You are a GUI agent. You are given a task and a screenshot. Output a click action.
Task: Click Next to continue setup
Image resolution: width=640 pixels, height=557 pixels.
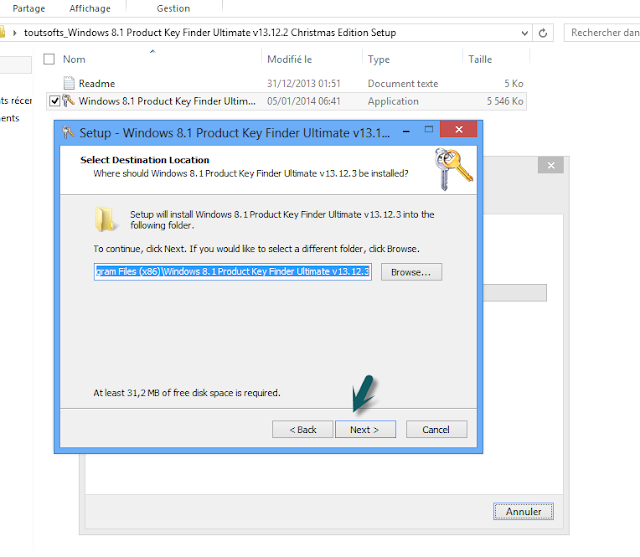click(365, 429)
